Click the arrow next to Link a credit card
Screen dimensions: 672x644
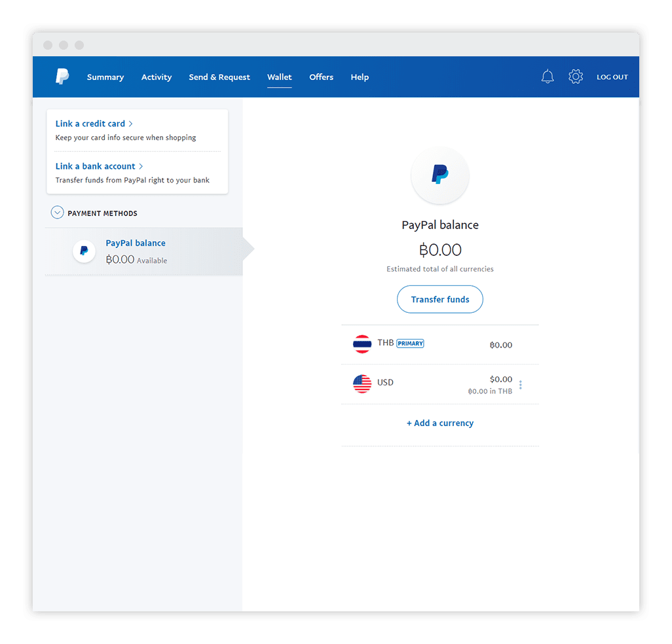[x=131, y=124]
